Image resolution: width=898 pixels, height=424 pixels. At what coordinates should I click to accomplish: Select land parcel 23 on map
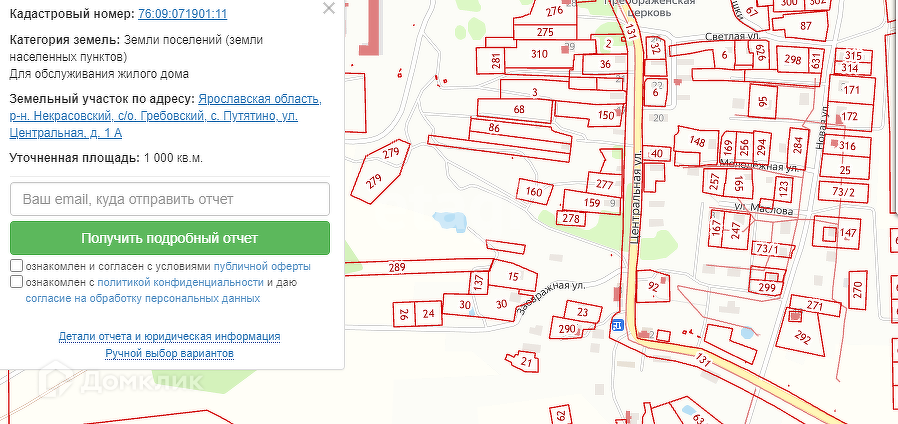coord(582,312)
